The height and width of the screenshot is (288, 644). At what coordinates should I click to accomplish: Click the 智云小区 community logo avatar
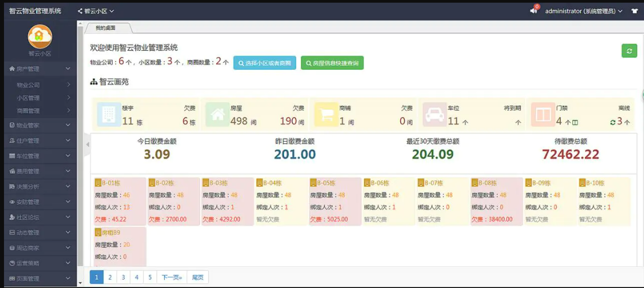(40, 36)
